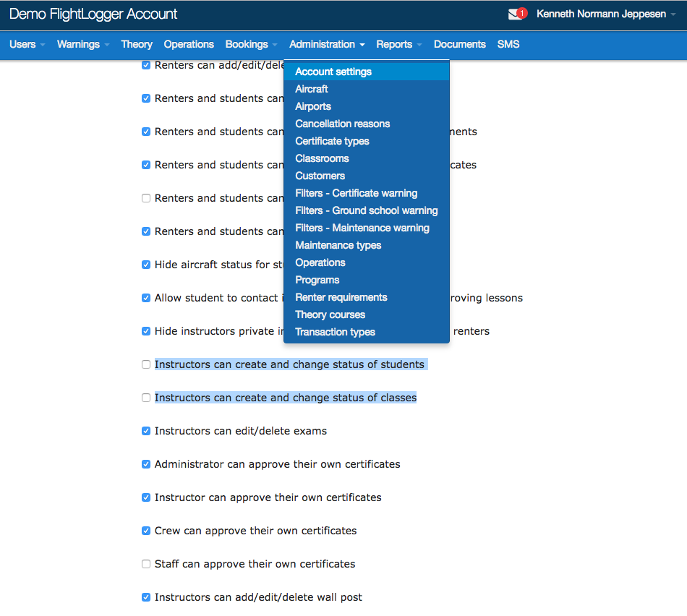Select Programs from the dropdown
Image resolution: width=687 pixels, height=616 pixels.
pyautogui.click(x=367, y=280)
